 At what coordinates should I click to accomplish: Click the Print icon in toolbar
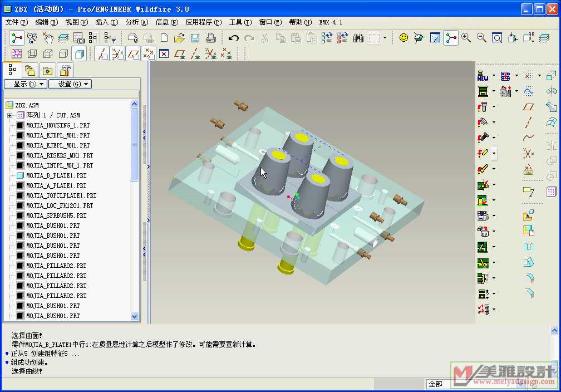211,38
